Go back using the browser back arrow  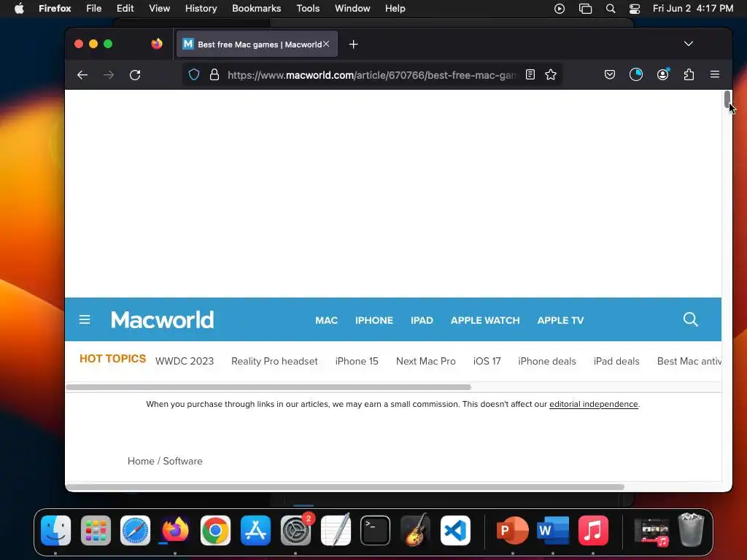coord(82,75)
